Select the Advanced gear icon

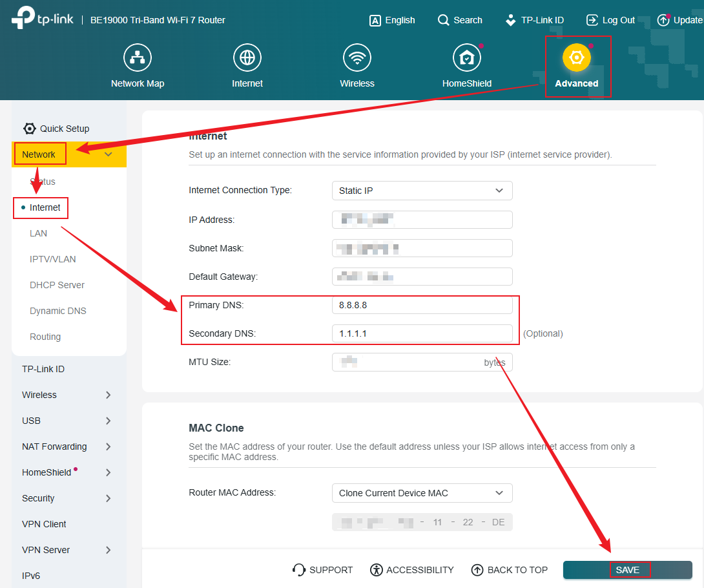577,57
